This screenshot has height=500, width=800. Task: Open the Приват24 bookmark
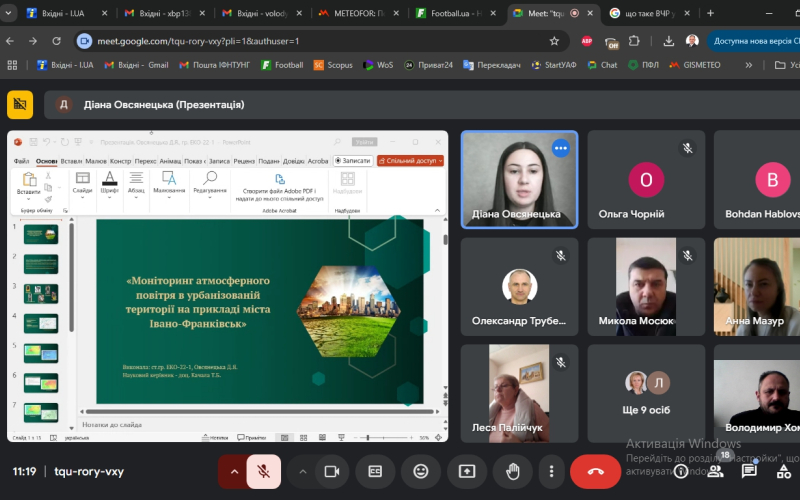(x=429, y=65)
